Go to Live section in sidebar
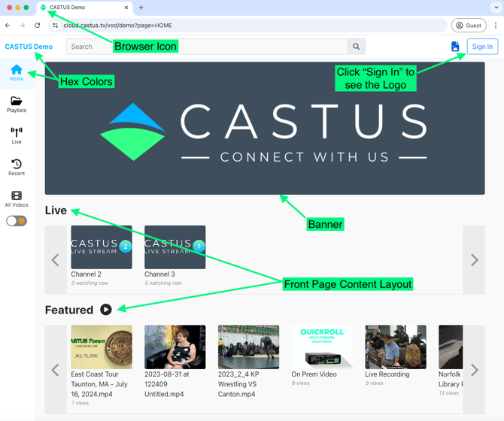 click(17, 136)
